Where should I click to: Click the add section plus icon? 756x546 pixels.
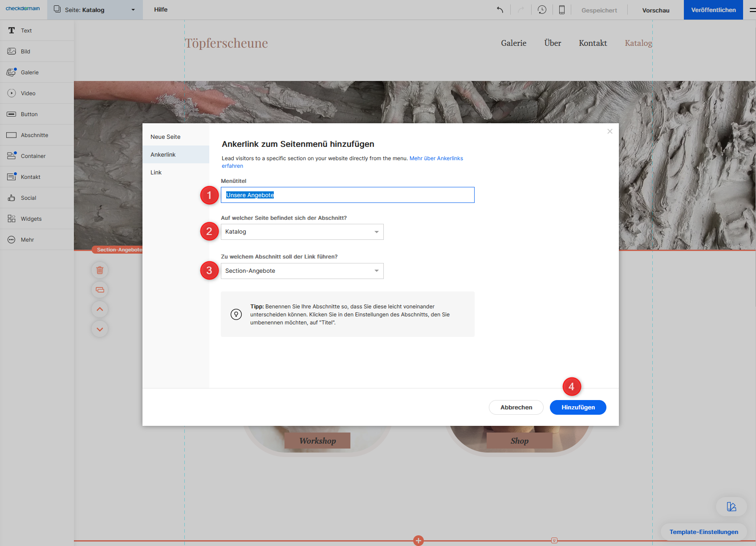(418, 541)
